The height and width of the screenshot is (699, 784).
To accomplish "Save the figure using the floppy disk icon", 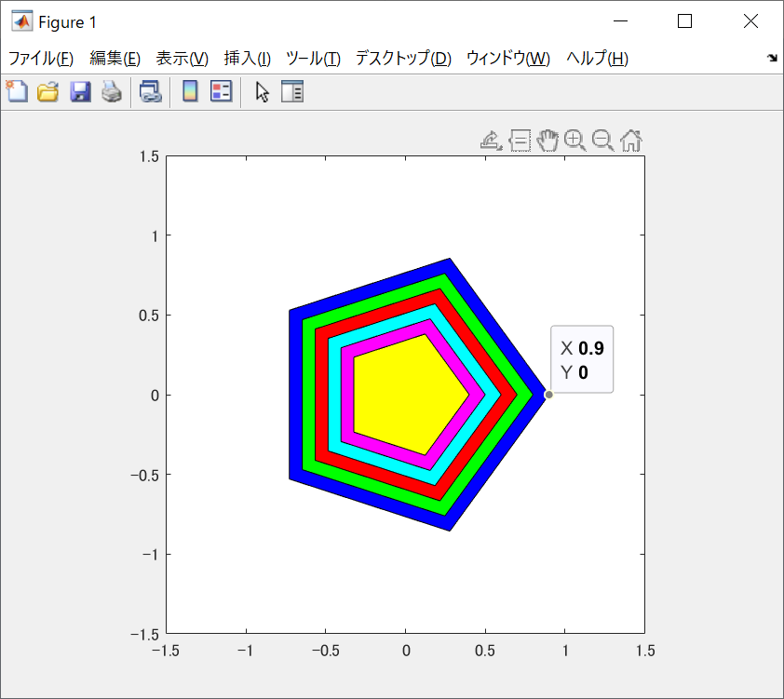I will click(80, 92).
